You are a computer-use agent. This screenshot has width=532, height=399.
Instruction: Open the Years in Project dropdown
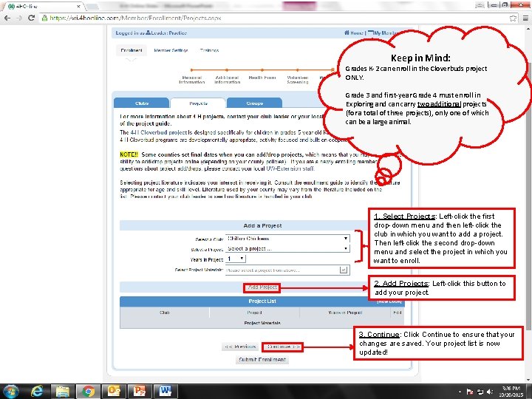(236, 259)
